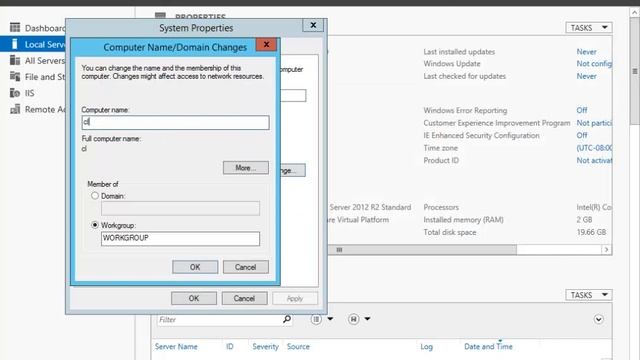Click the vertical scrollbar up arrow
This screenshot has height=360, width=640.
tap(635, 12)
